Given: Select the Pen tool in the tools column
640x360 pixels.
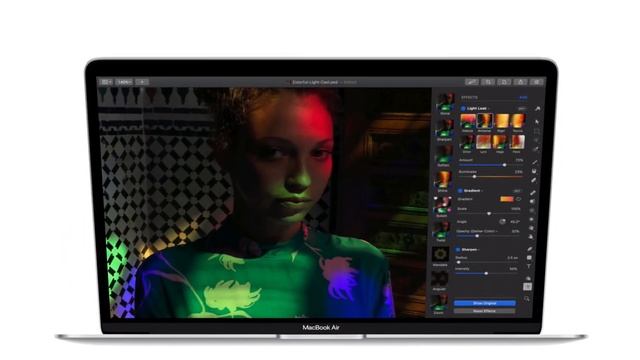Looking at the screenshot, I should coord(531,249).
